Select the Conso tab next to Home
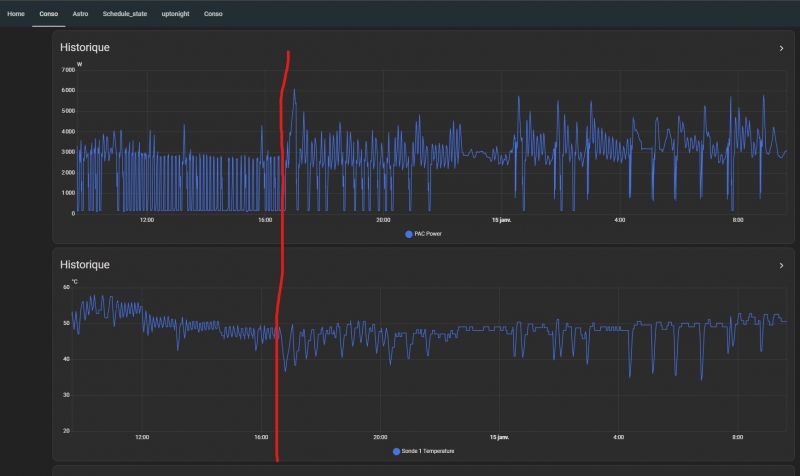This screenshot has height=476, width=800. (48, 14)
